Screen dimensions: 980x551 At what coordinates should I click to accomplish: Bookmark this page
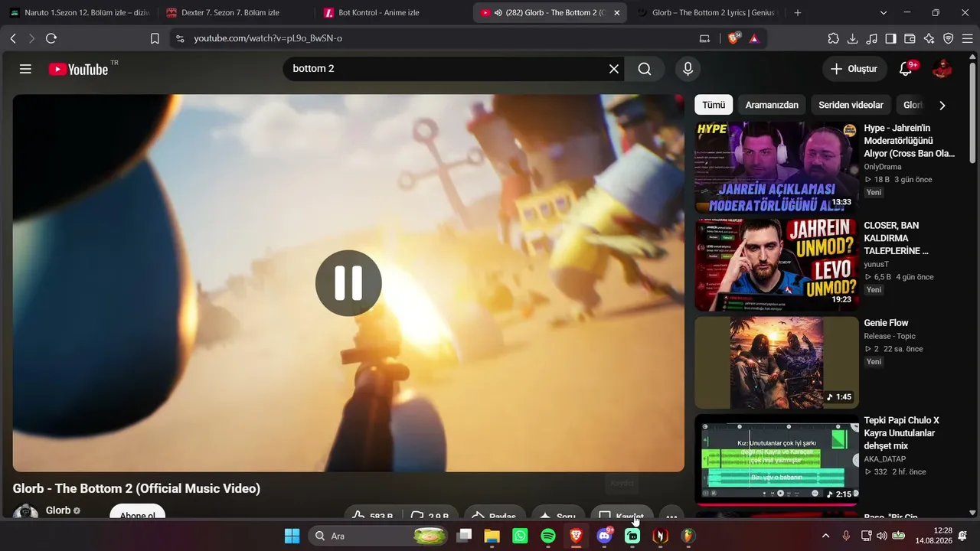click(x=155, y=38)
